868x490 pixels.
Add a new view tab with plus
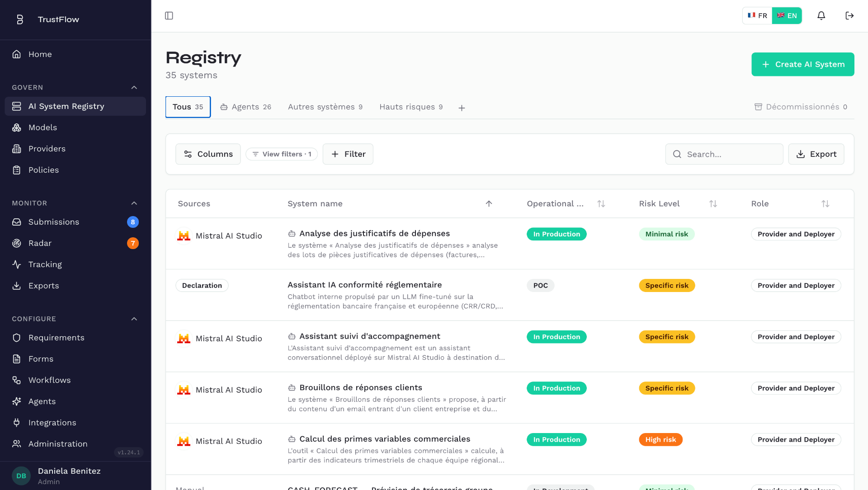click(x=462, y=108)
